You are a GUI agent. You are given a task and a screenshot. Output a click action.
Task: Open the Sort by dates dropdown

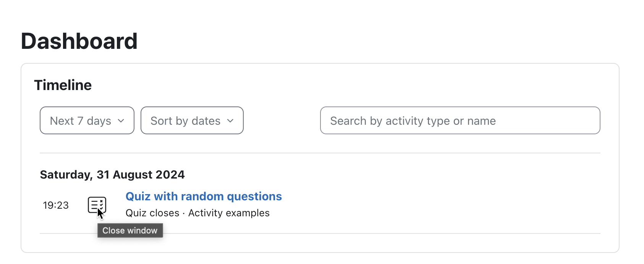192,121
